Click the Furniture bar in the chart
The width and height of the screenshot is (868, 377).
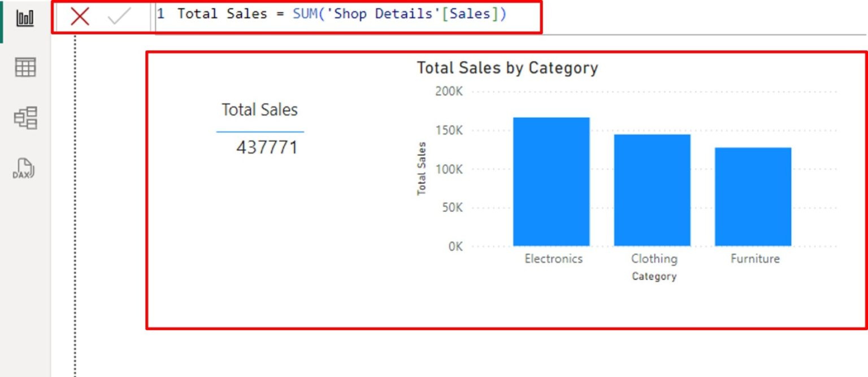(x=753, y=195)
